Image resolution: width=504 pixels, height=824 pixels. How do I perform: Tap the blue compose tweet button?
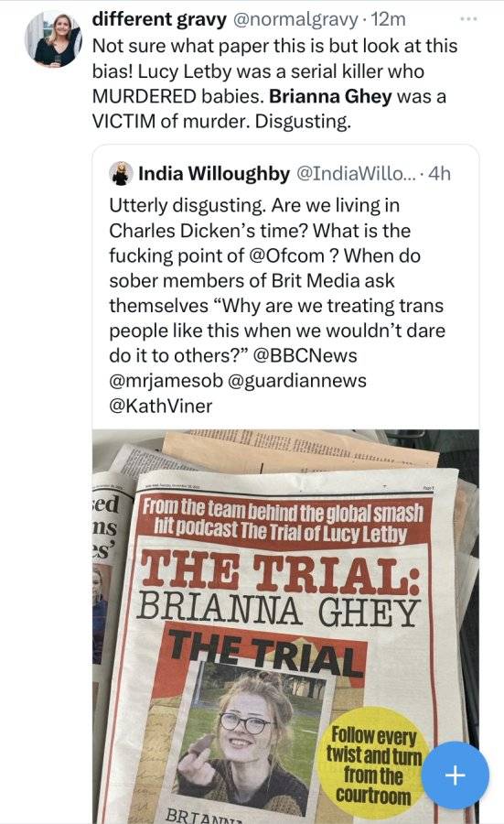[x=456, y=775]
